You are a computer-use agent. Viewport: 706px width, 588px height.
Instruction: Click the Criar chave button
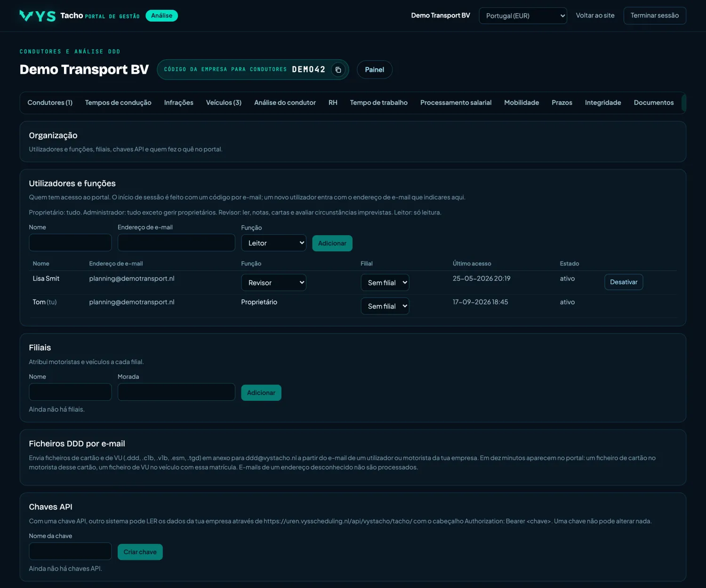tap(140, 552)
